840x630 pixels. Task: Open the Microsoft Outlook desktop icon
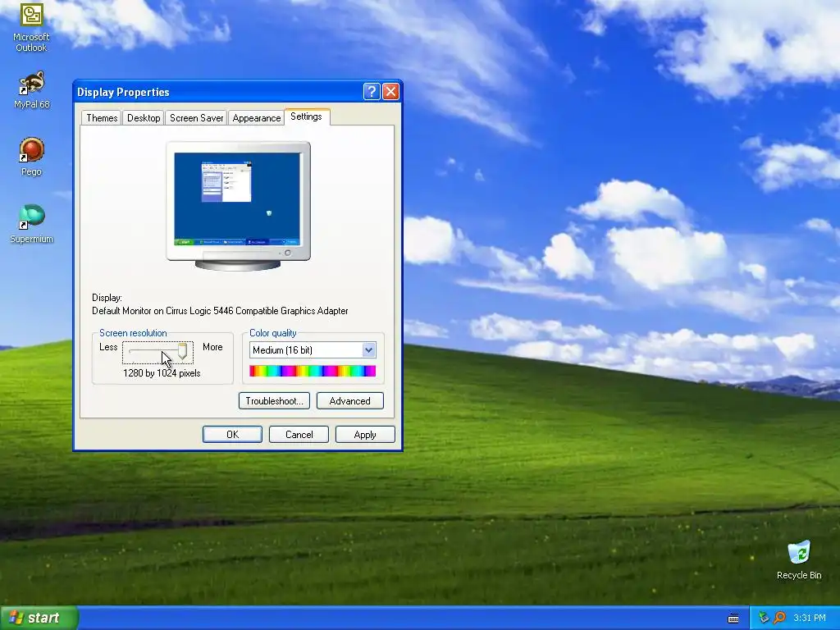click(31, 27)
